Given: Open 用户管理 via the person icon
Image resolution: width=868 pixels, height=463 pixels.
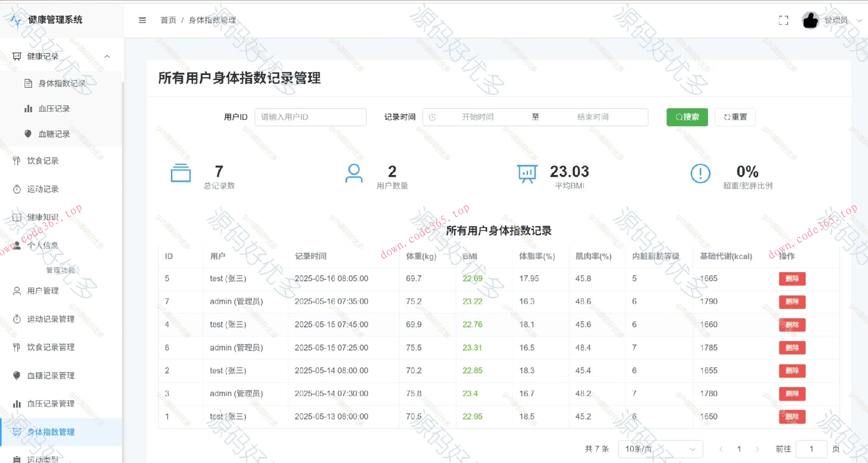Looking at the screenshot, I should coord(17,291).
